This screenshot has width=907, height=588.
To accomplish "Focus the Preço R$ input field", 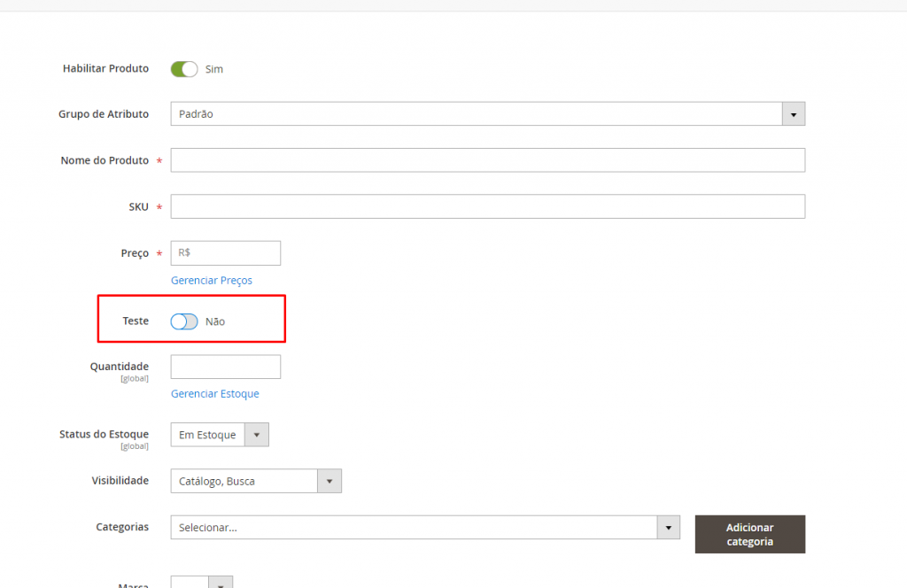I will pos(226,252).
